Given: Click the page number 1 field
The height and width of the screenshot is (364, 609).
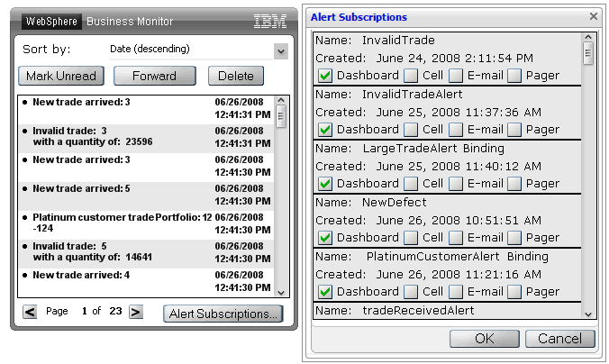Looking at the screenshot, I should click(85, 311).
